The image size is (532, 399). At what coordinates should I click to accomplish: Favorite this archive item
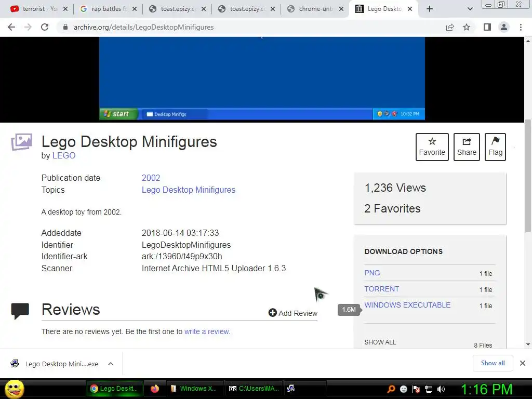click(432, 147)
